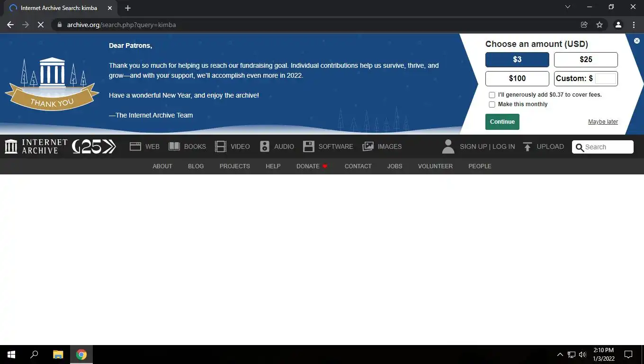
Task: Click the Chrome taskbar icon
Action: click(x=81, y=355)
